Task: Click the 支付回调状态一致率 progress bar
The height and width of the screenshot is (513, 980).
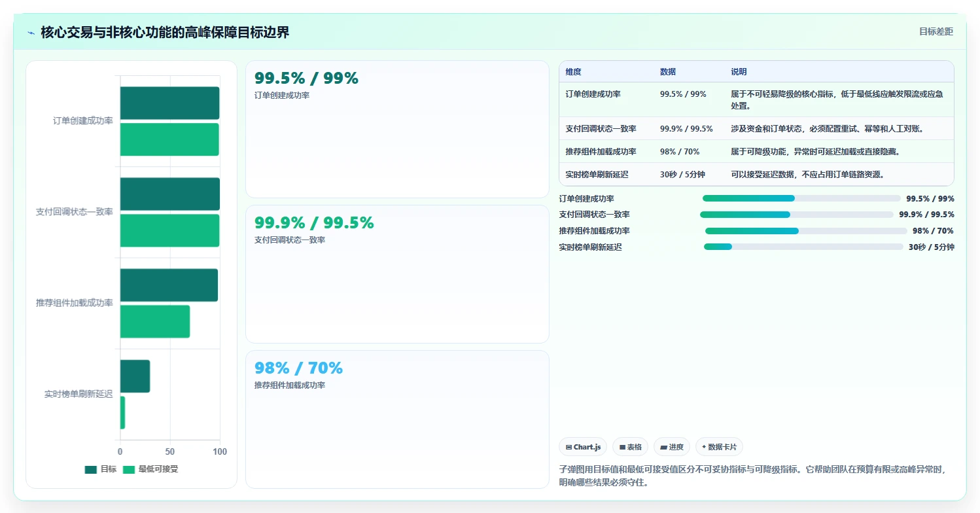Action: click(796, 215)
